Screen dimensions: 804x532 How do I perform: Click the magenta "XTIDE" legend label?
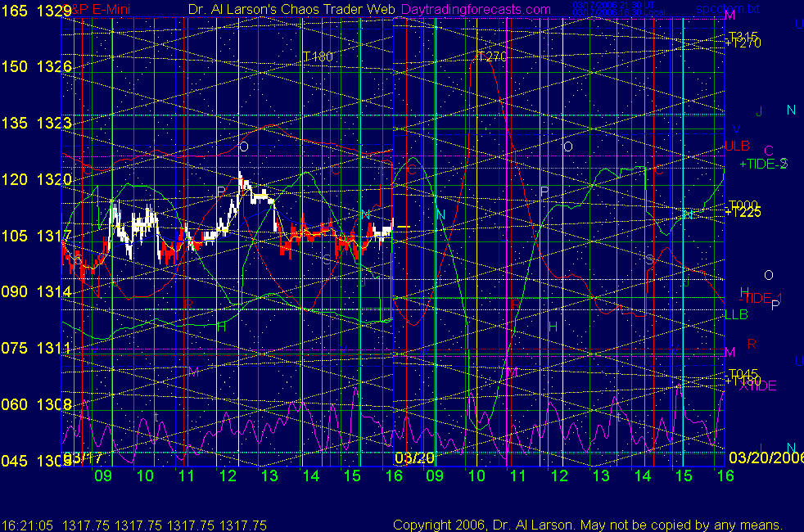click(x=757, y=385)
